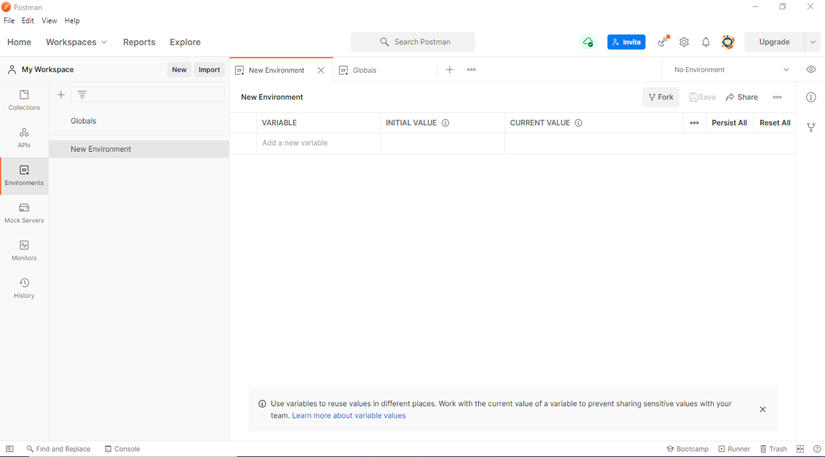Fork the environment
This screenshot has height=457, width=825.
661,97
